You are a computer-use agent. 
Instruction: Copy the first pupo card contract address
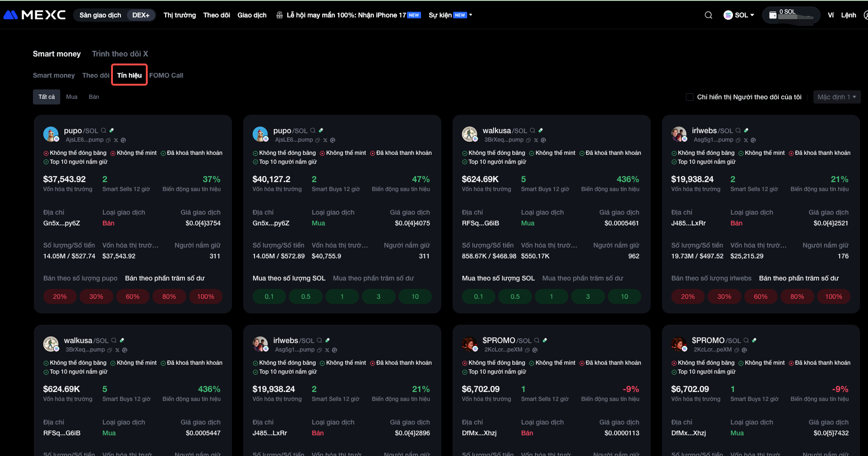(108, 140)
